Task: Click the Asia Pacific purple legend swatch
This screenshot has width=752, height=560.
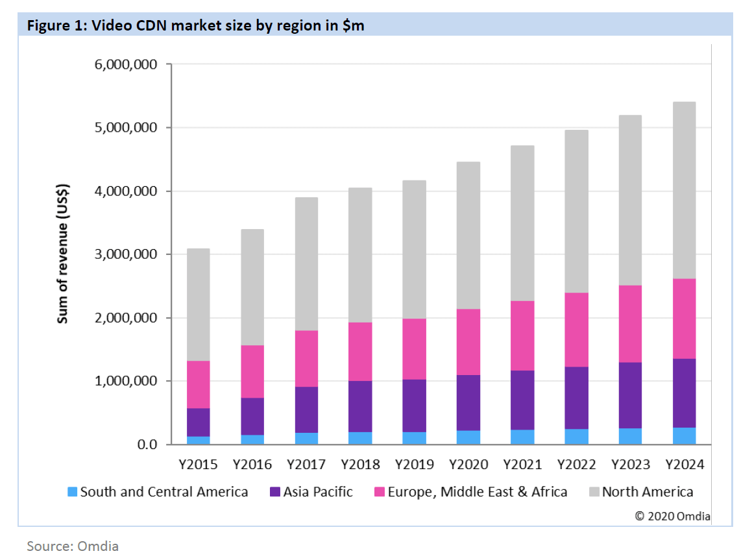Action: [275, 492]
